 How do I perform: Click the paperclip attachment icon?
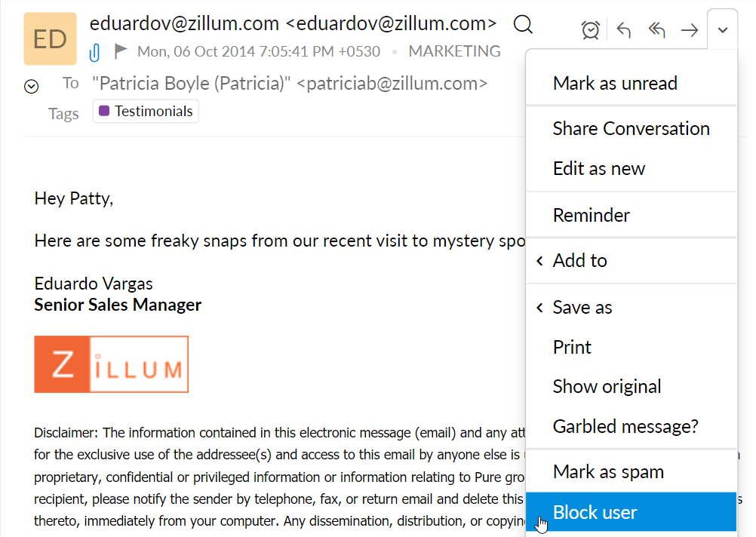tap(95, 52)
